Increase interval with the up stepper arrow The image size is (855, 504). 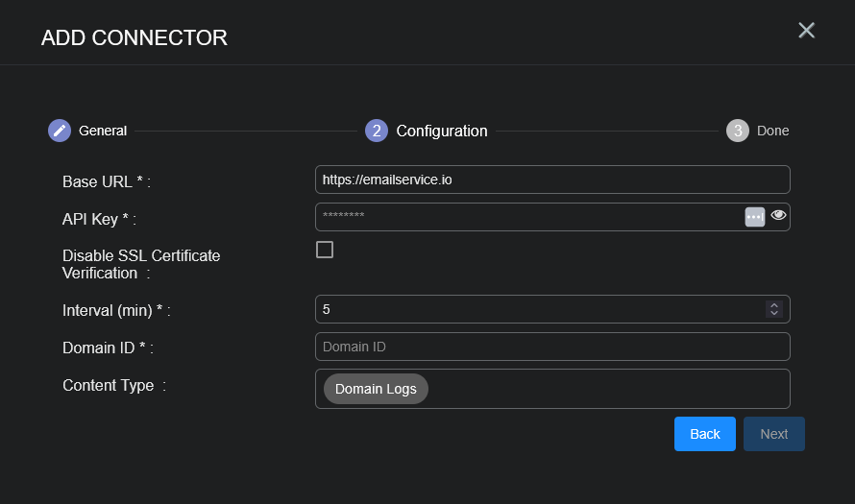773,305
